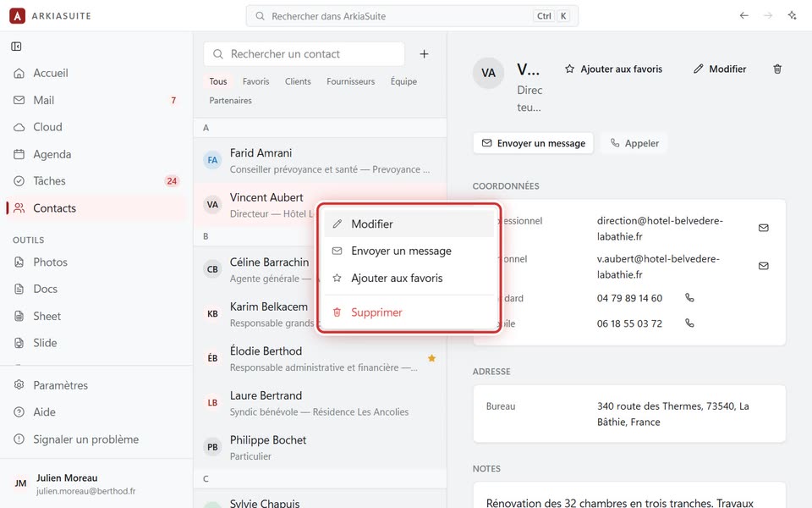Click the Modifier button in contact header
The width and height of the screenshot is (812, 508).
tap(720, 69)
